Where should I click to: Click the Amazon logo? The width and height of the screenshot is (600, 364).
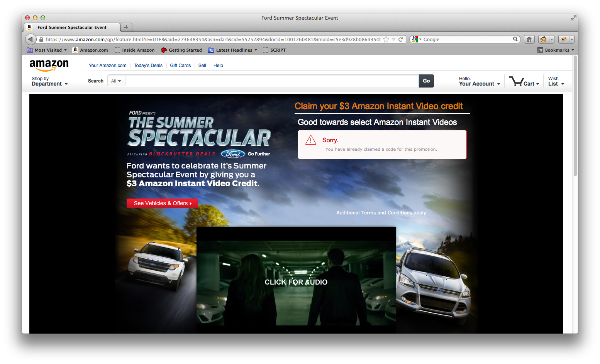tap(49, 65)
